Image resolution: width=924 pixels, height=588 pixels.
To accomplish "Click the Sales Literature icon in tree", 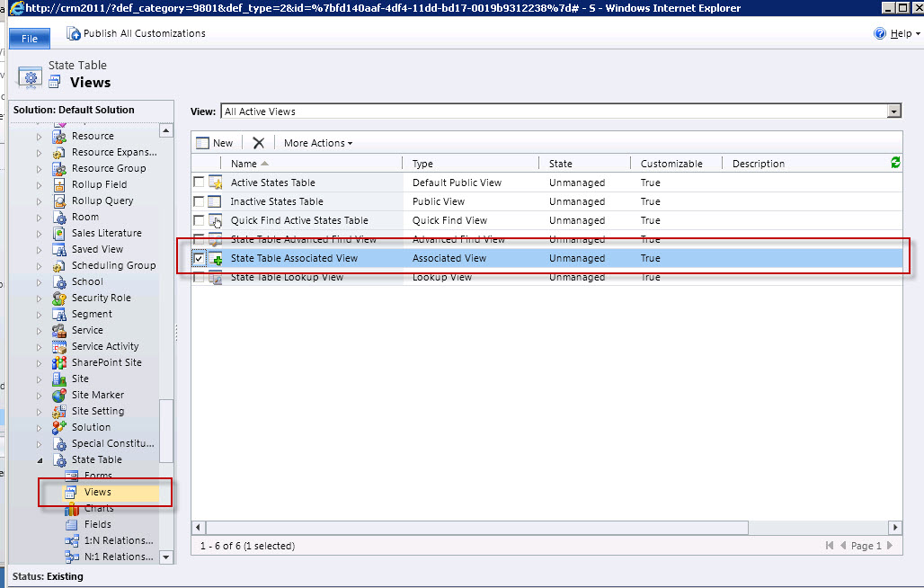I will pyautogui.click(x=59, y=234).
